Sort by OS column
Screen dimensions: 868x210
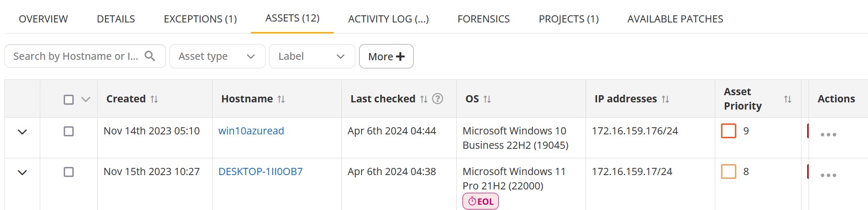click(487, 99)
